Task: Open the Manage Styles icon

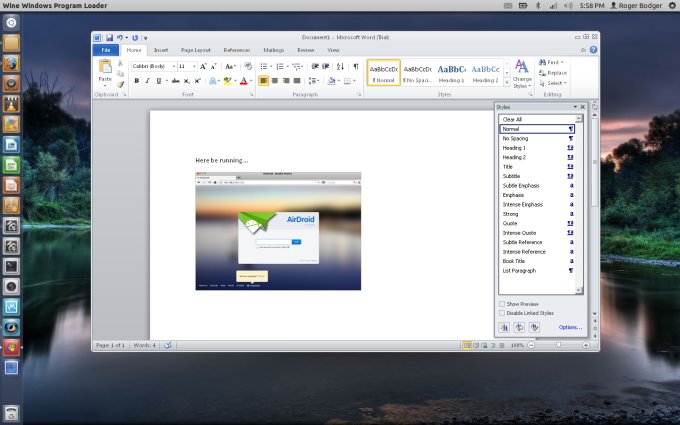Action: (535, 327)
